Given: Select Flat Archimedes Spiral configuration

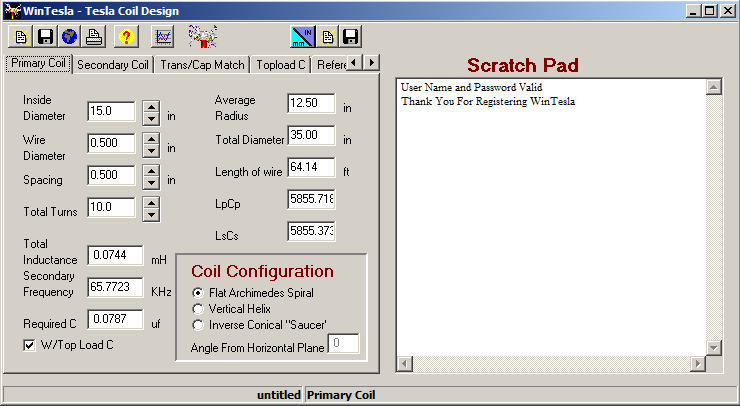Looking at the screenshot, I should [x=198, y=293].
